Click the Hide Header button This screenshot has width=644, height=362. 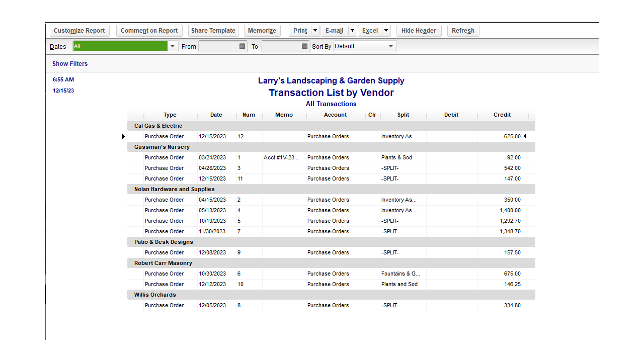pos(419,30)
